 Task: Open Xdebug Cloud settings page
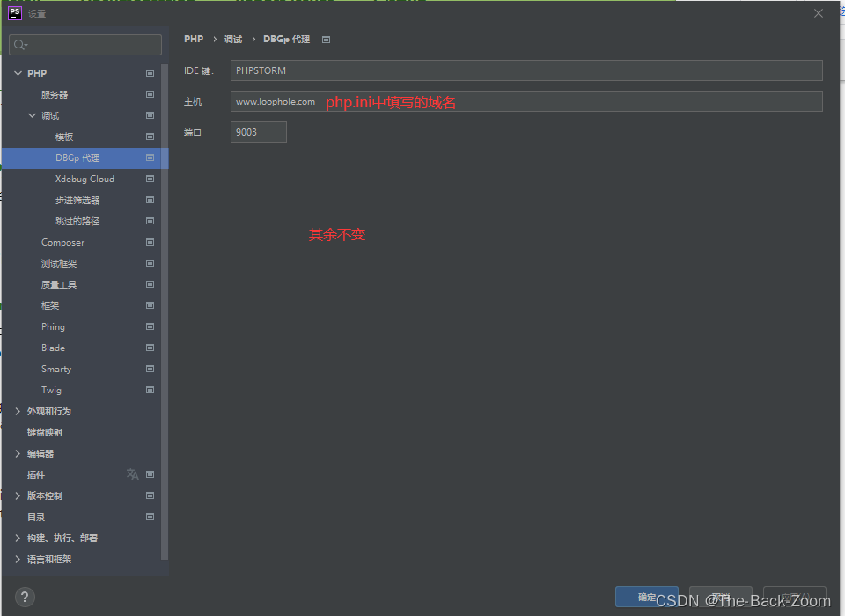(84, 179)
